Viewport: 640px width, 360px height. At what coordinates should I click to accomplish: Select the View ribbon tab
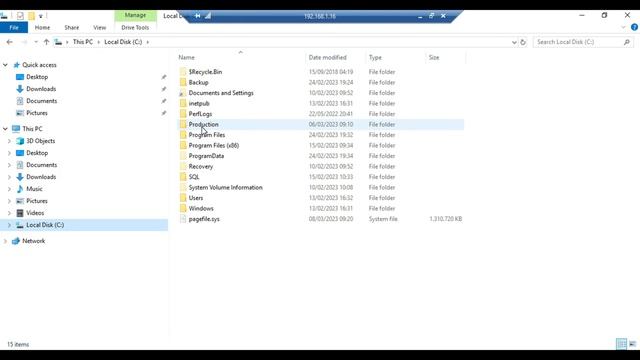click(100, 27)
